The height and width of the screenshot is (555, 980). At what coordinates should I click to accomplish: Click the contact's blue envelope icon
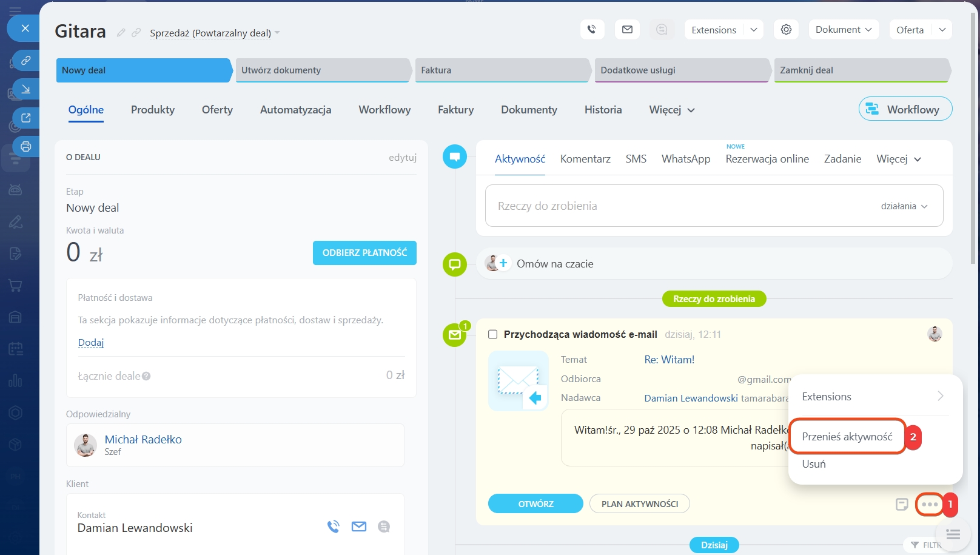359,526
